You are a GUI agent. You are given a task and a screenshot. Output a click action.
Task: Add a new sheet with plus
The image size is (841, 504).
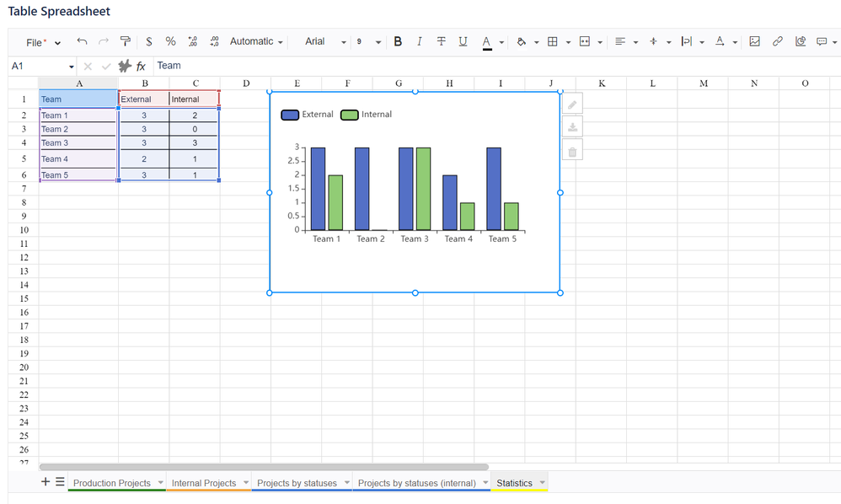46,481
